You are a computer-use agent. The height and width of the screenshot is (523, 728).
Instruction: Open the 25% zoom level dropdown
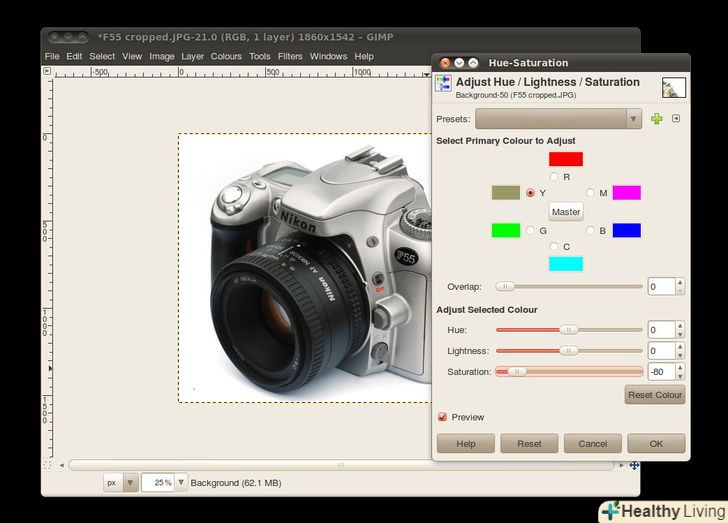[181, 483]
